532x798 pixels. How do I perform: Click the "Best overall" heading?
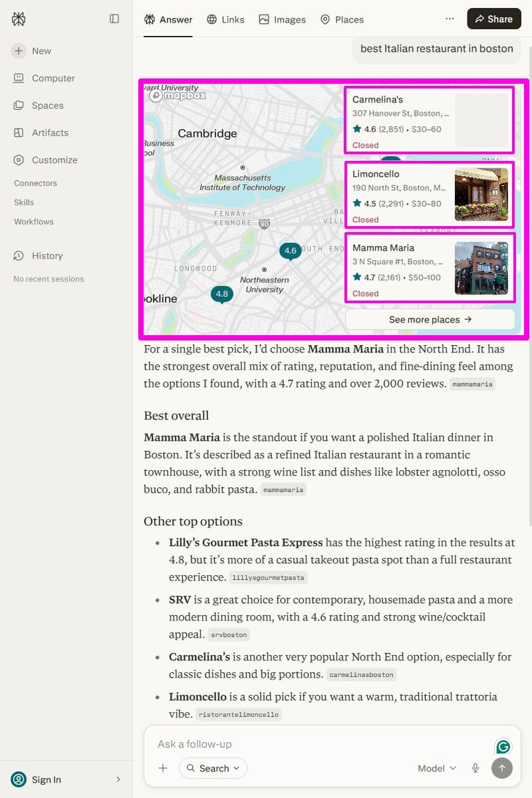pyautogui.click(x=176, y=416)
